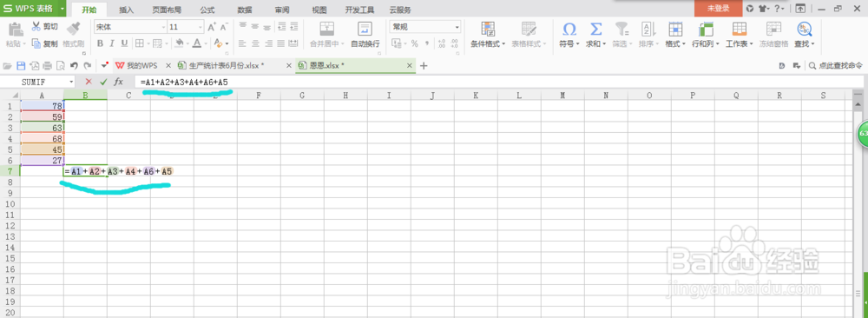Add a new document tab with plus
The width and height of the screenshot is (868, 318).
(x=424, y=65)
